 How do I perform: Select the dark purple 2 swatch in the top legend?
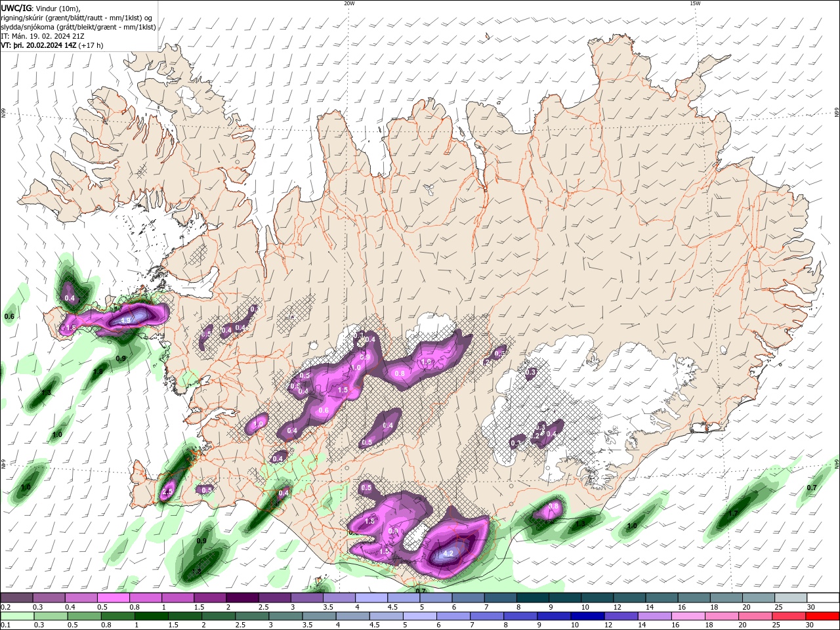(241, 598)
